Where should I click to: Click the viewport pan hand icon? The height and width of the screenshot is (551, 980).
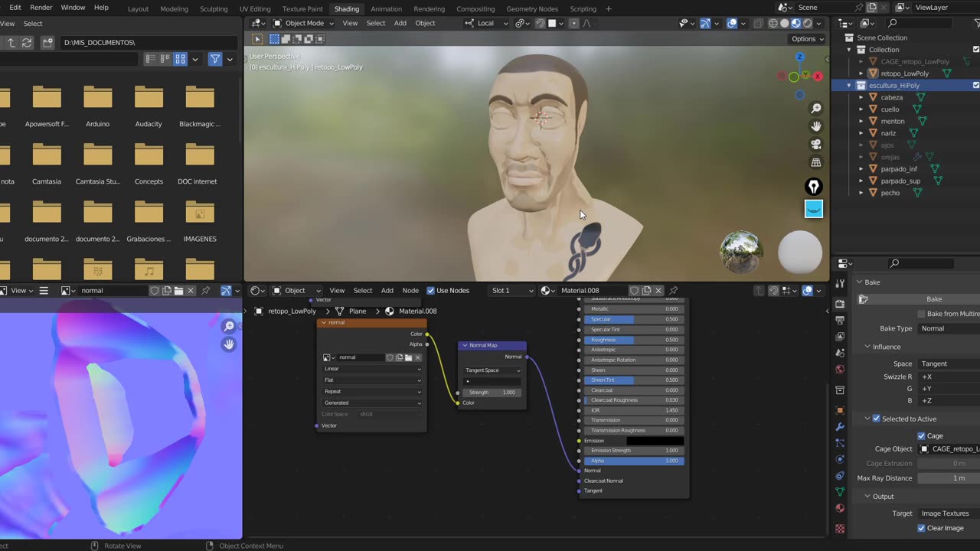(x=816, y=126)
